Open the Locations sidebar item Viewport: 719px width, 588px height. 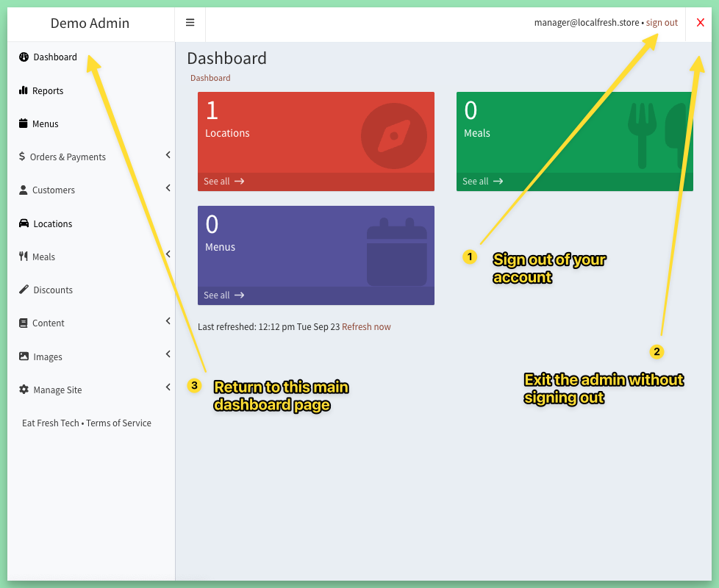[53, 223]
